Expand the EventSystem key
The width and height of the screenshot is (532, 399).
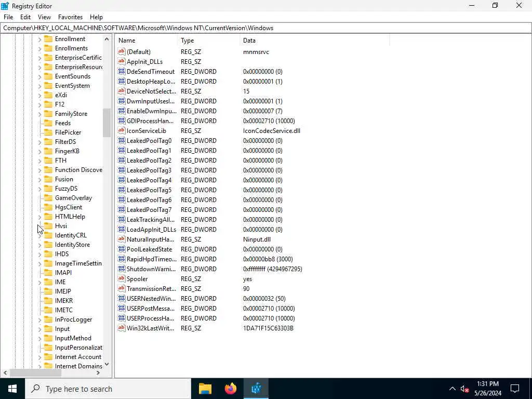(x=39, y=86)
